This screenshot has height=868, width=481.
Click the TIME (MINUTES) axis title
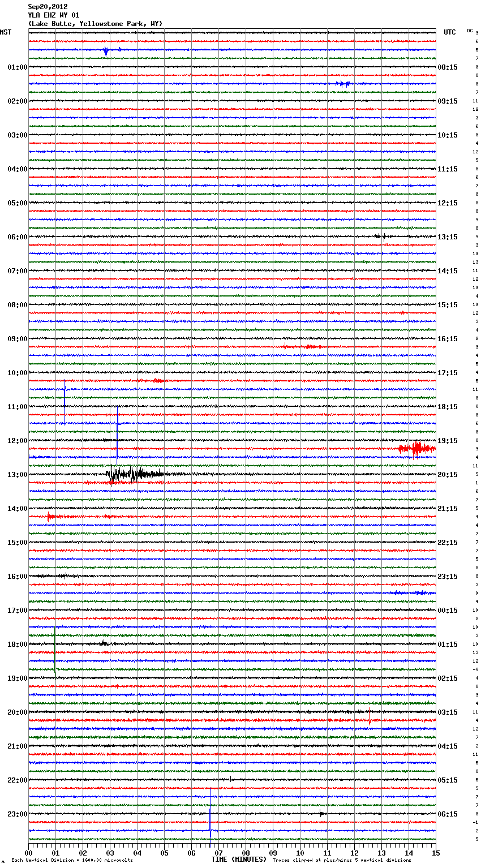click(x=239, y=860)
